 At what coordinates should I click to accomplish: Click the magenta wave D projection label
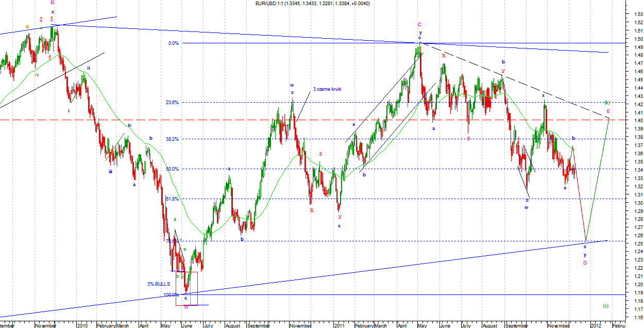[x=585, y=263]
